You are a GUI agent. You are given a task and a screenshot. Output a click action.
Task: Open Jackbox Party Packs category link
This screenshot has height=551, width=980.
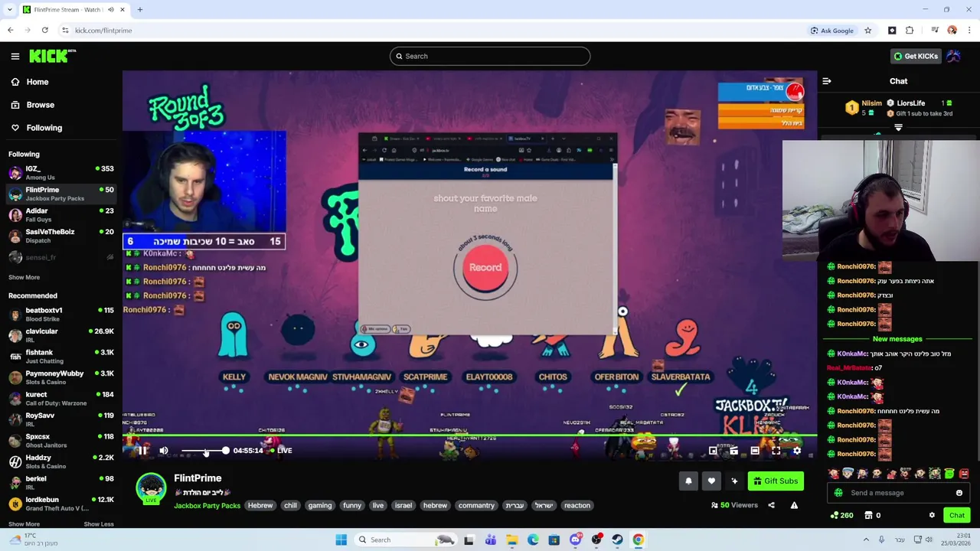pyautogui.click(x=207, y=505)
